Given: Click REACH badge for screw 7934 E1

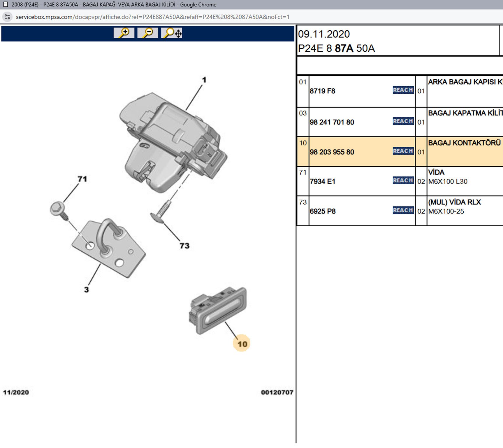Looking at the screenshot, I should click(x=403, y=181).
